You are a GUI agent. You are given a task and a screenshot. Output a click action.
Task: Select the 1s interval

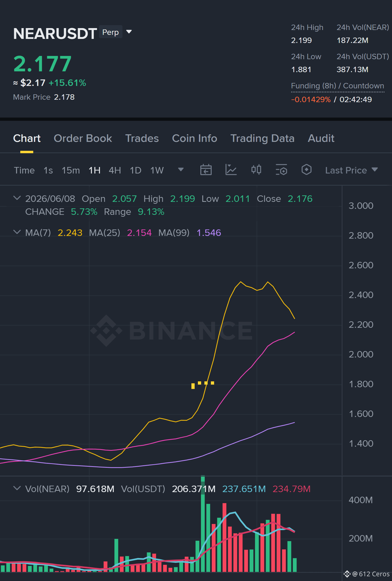(x=48, y=170)
